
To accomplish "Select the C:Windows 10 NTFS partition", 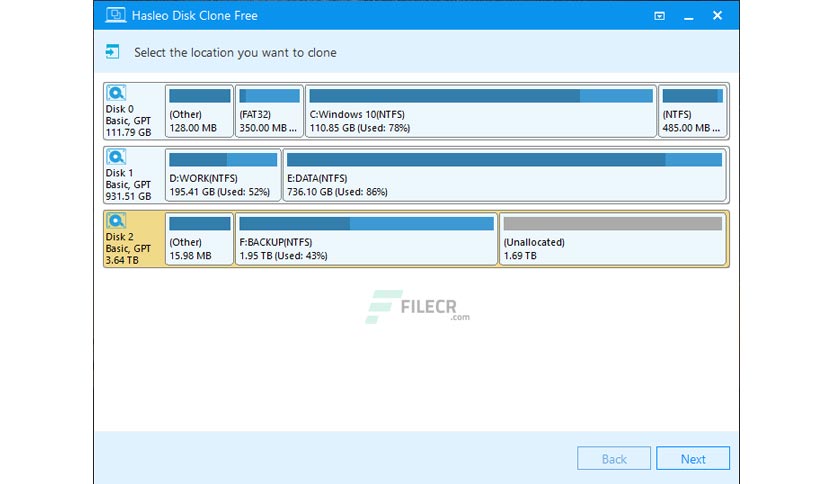I will click(480, 111).
